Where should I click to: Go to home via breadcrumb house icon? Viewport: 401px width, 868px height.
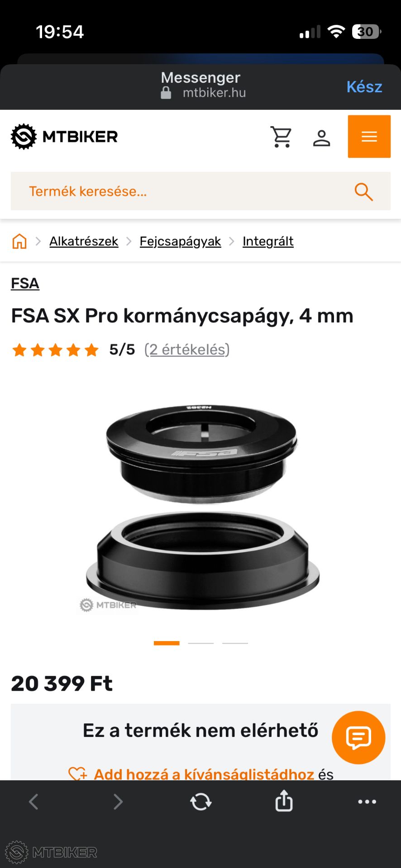tap(19, 241)
